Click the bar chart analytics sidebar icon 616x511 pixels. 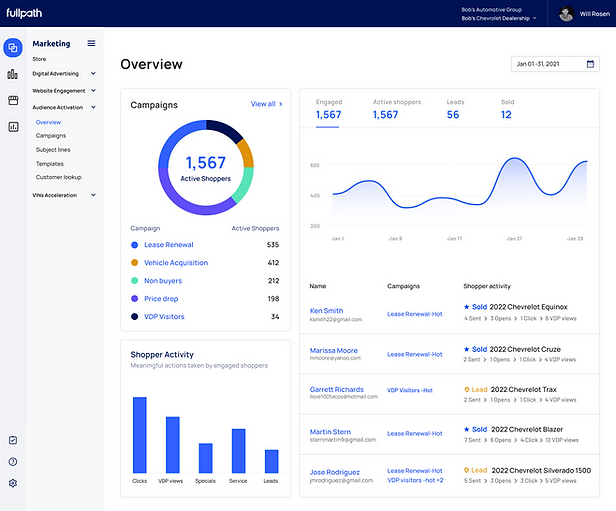point(13,74)
